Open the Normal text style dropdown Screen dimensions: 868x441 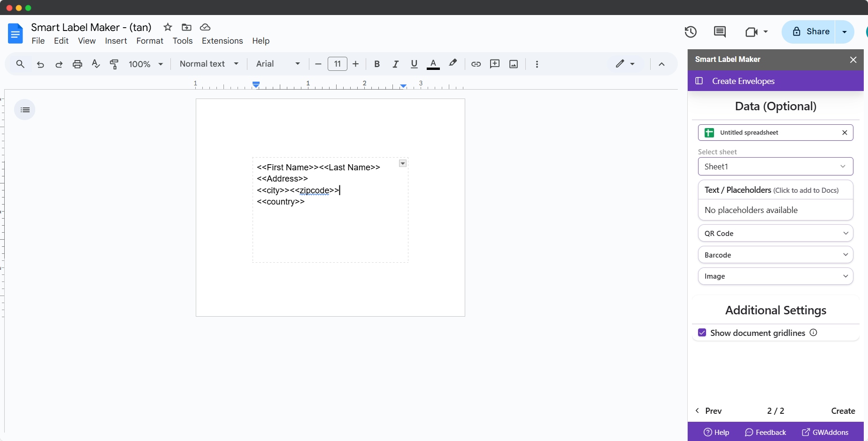[x=209, y=64]
